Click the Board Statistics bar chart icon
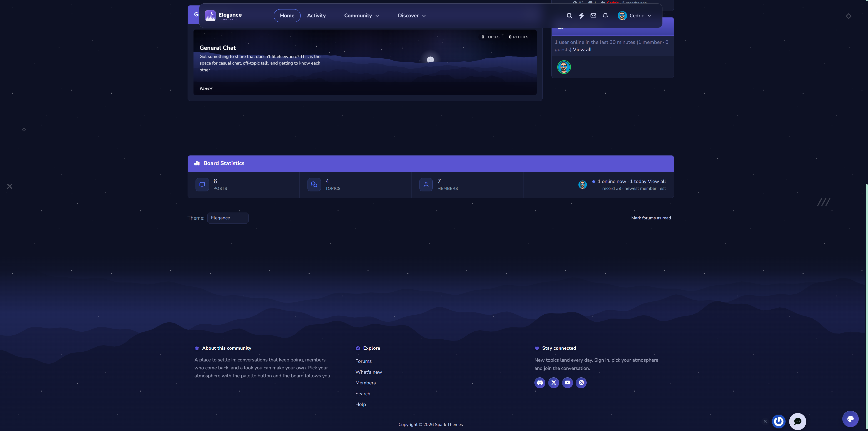 [x=197, y=163]
